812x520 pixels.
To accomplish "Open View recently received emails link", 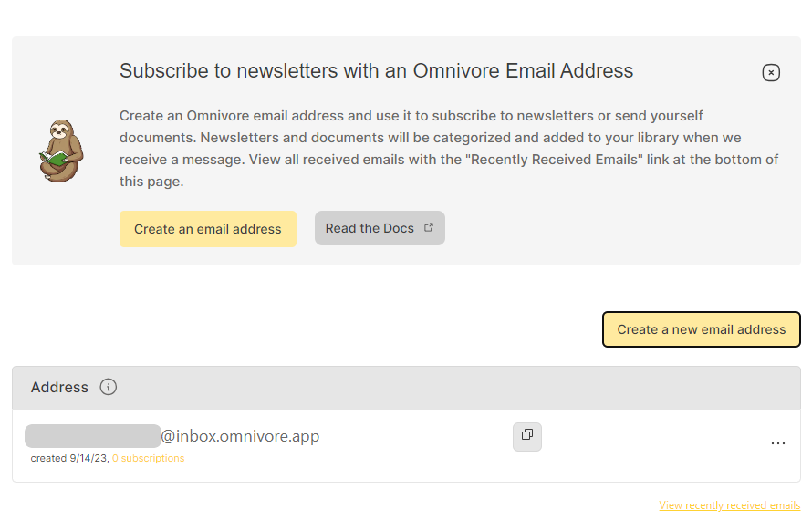I will [x=730, y=505].
